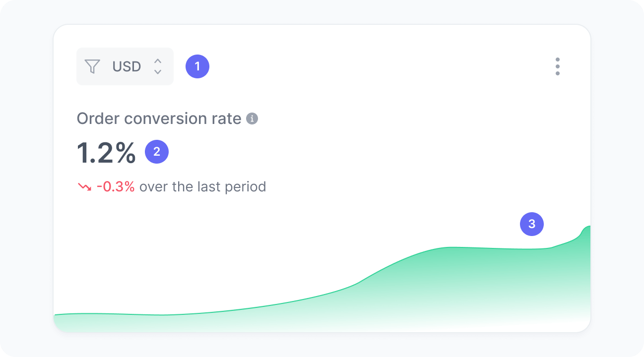This screenshot has height=357, width=644.
Task: Select the numbered badge 2 beside 1.2%
Action: (157, 151)
